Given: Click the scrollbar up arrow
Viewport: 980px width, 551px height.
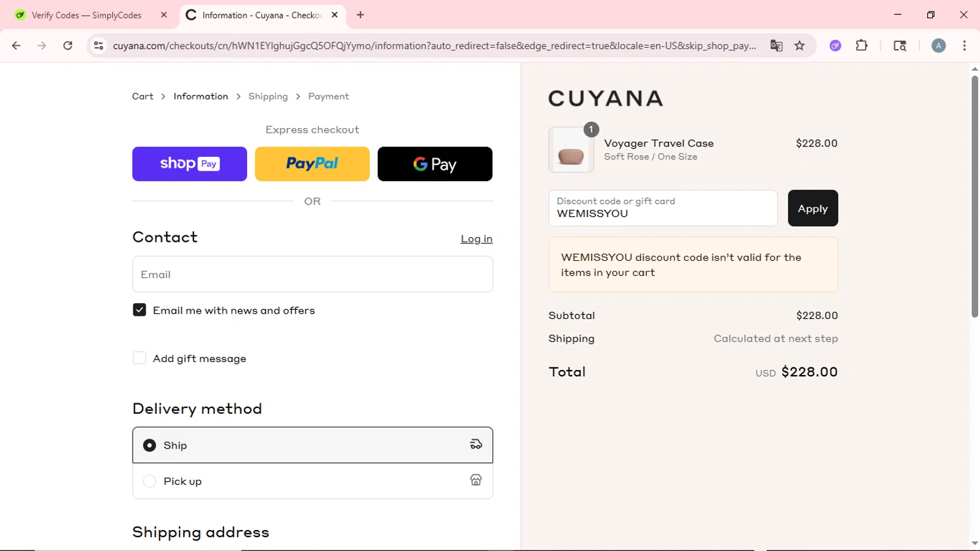Looking at the screenshot, I should click(974, 69).
